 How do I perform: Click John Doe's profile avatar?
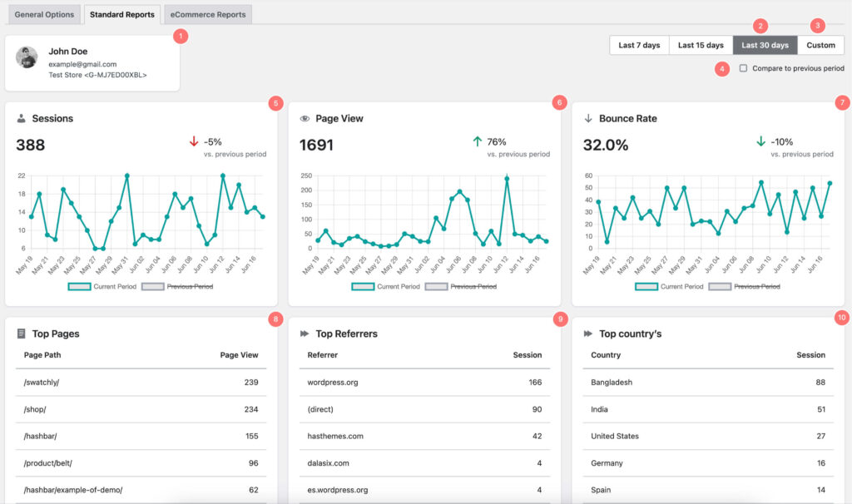tap(27, 57)
